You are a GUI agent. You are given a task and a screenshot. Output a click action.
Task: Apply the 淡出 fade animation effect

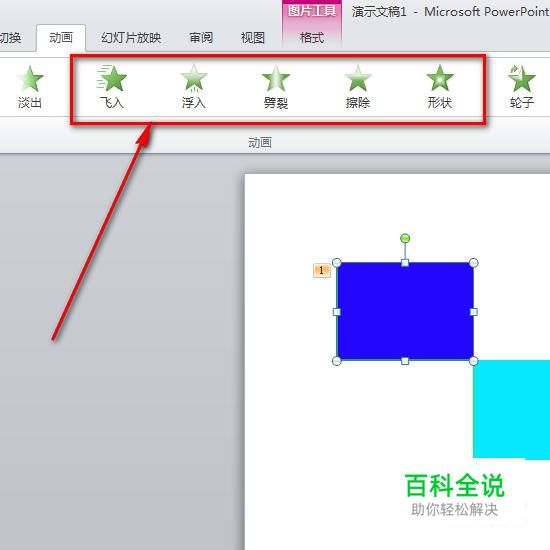pos(30,87)
